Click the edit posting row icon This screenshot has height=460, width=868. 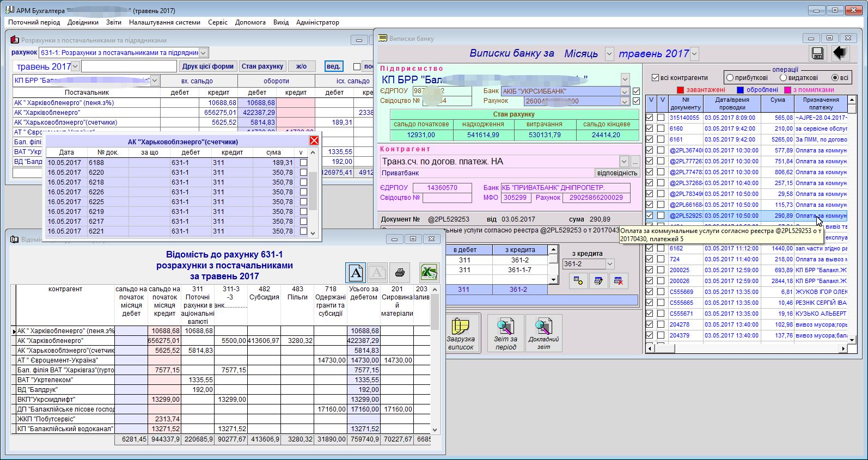pos(598,280)
